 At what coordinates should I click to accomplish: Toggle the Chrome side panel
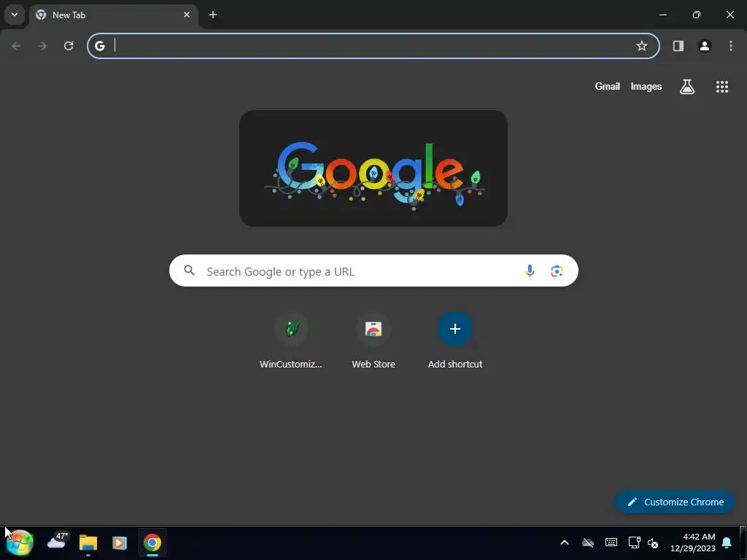pyautogui.click(x=678, y=46)
